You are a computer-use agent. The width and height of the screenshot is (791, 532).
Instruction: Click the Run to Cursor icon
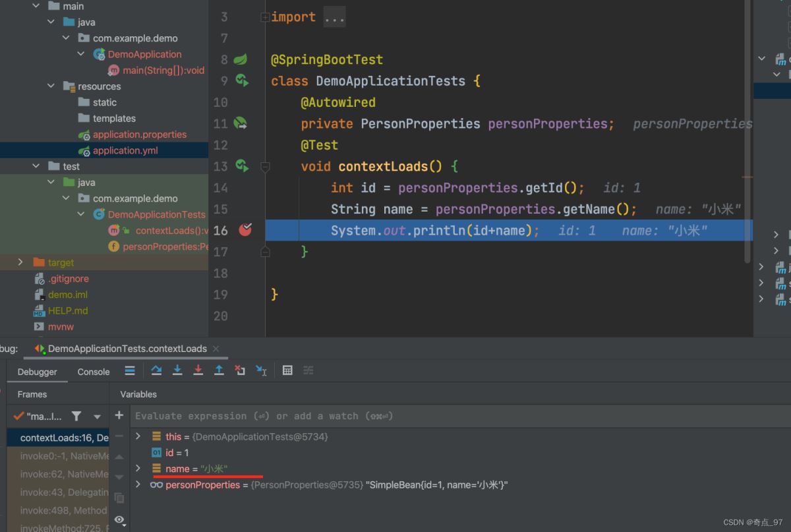[261, 370]
